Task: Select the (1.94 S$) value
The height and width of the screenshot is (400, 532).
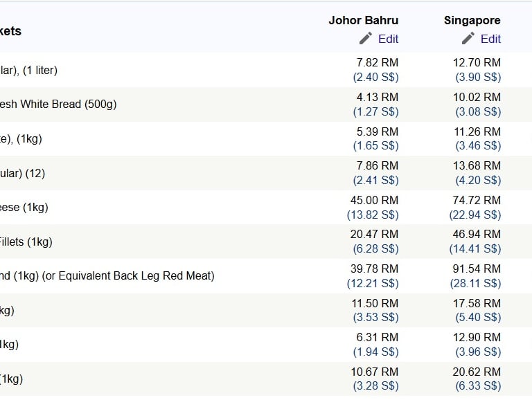Action: [375, 352]
